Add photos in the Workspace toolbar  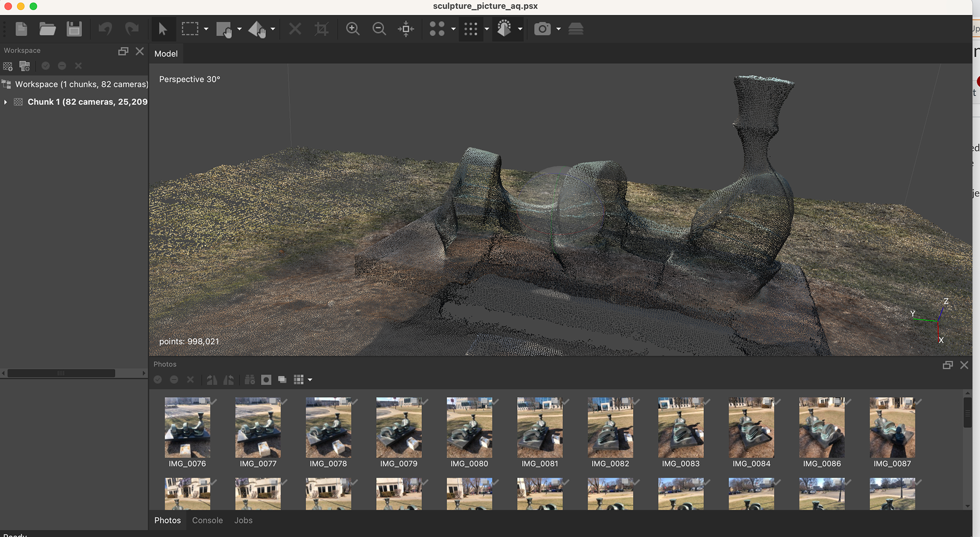coord(24,66)
